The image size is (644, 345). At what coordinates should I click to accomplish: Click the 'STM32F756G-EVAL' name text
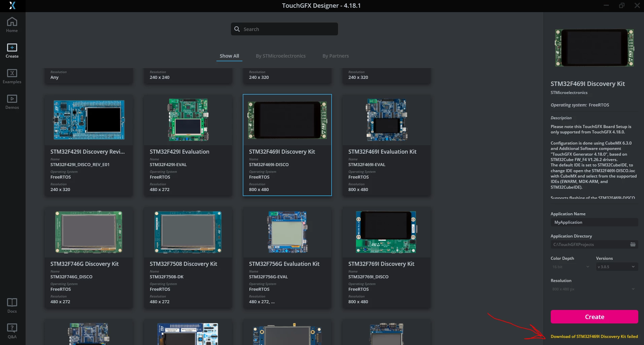click(x=269, y=277)
